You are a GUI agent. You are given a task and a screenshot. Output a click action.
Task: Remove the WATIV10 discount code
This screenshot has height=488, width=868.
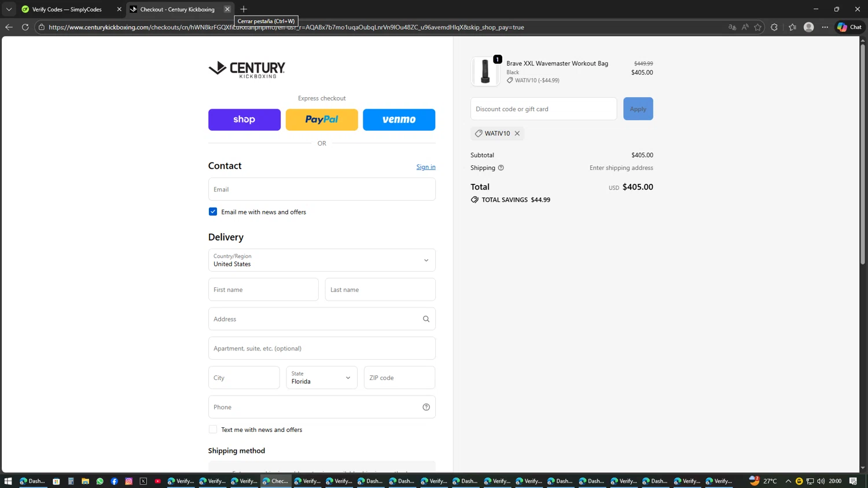[517, 134]
